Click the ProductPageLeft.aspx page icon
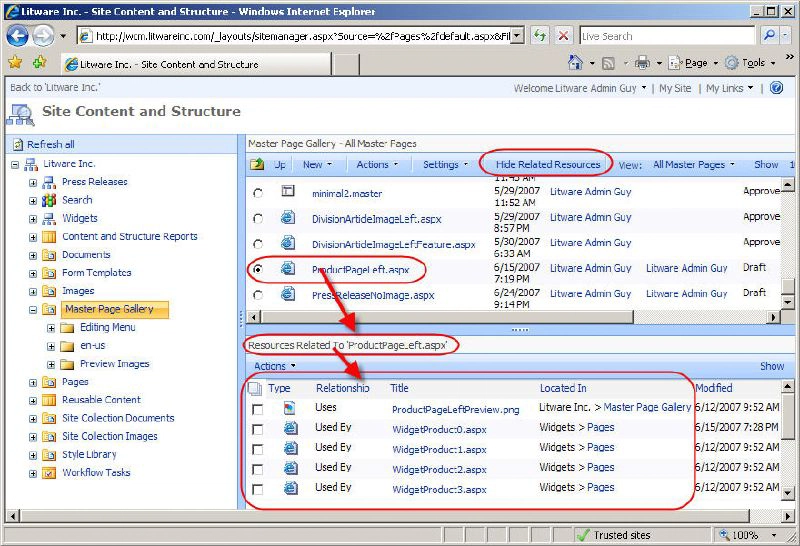This screenshot has height=546, width=800. tap(288, 268)
